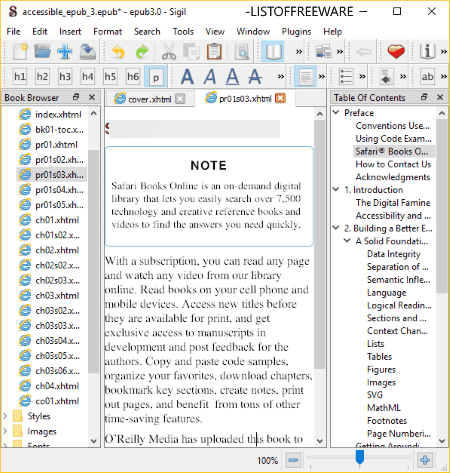This screenshot has width=450, height=473.
Task: Open the Edit menu
Action: (x=40, y=32)
